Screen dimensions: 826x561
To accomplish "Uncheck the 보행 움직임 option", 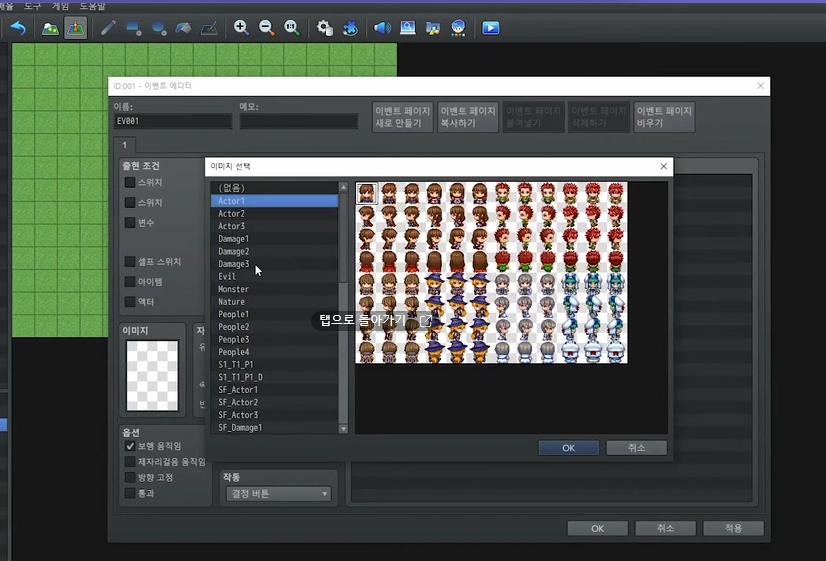I will (x=130, y=446).
